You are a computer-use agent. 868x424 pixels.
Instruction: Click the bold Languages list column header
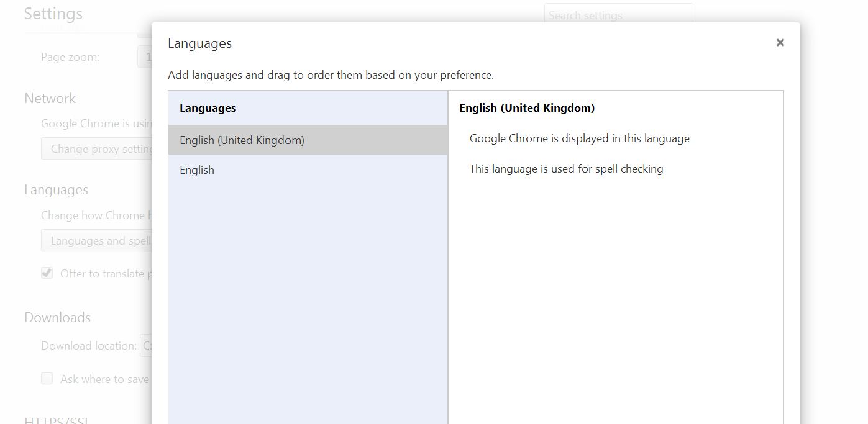[x=208, y=108]
